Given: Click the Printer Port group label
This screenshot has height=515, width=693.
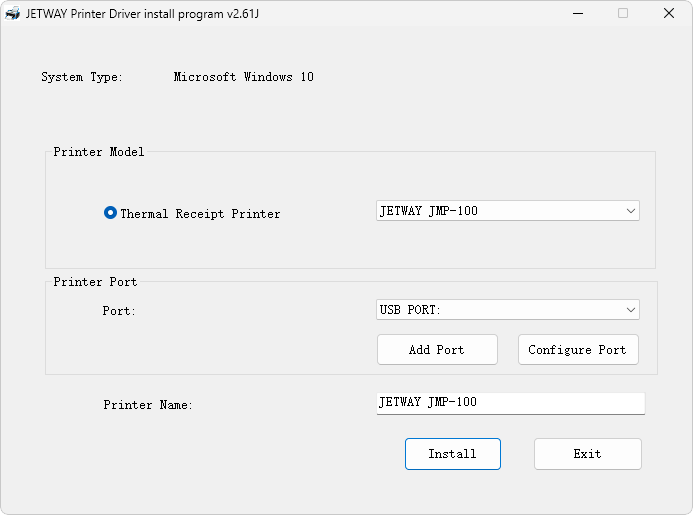Looking at the screenshot, I should coord(95,282).
